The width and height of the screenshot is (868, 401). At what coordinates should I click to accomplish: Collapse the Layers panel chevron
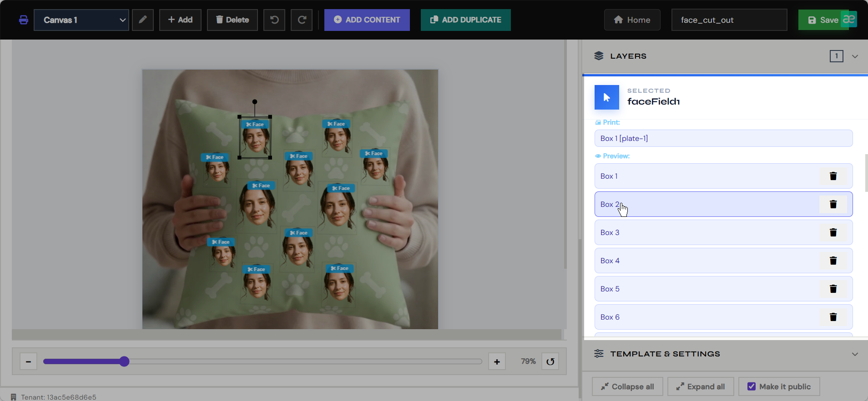click(x=855, y=56)
